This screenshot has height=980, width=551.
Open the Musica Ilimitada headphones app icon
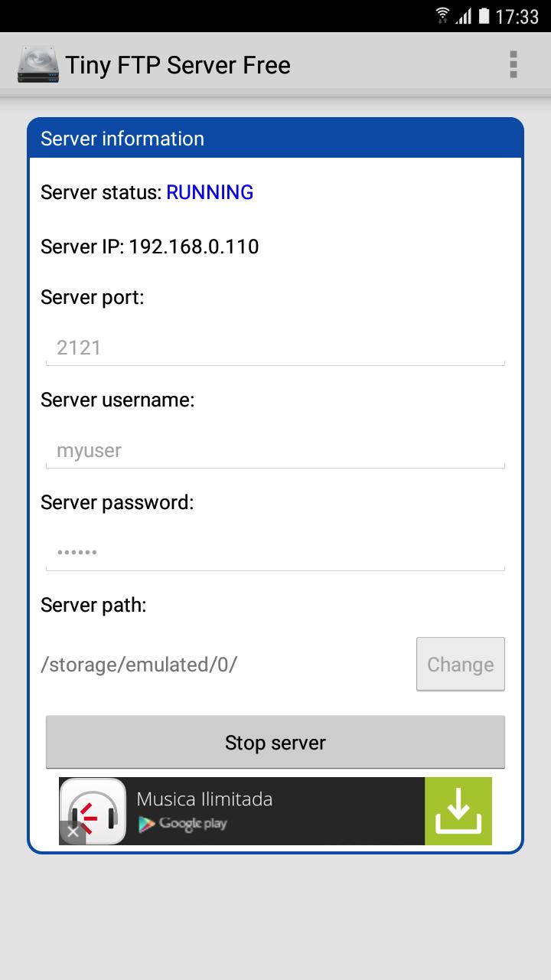pyautogui.click(x=93, y=811)
